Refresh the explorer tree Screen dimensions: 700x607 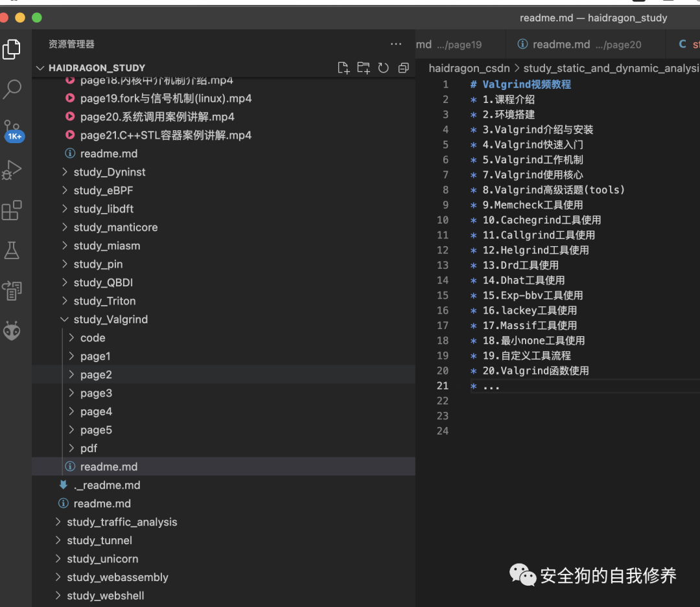click(x=384, y=68)
